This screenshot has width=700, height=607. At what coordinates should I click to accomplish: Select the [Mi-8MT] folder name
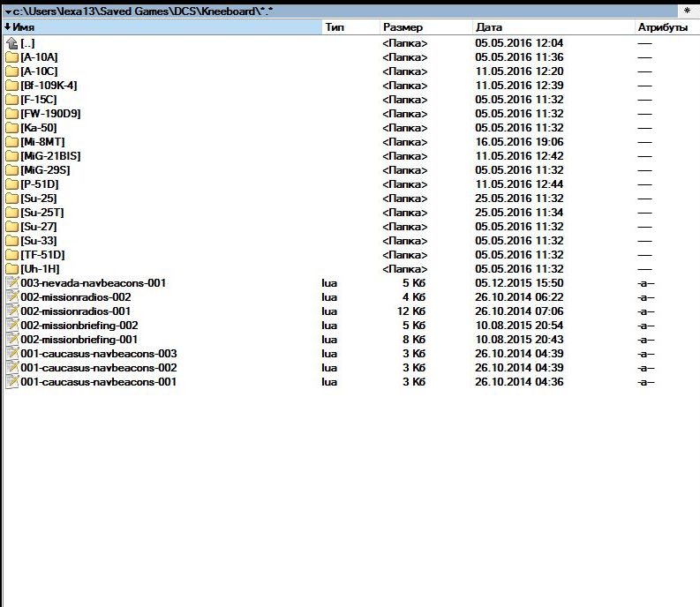(x=43, y=142)
